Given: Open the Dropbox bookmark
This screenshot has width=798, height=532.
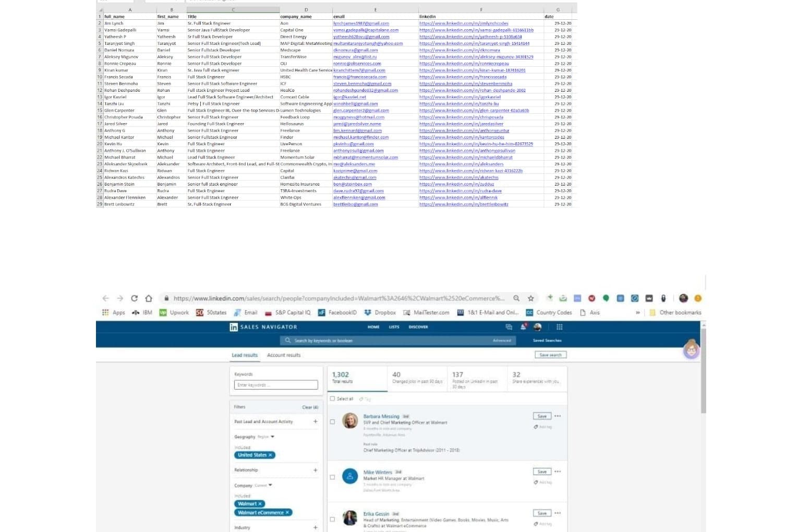Looking at the screenshot, I should pyautogui.click(x=380, y=312).
